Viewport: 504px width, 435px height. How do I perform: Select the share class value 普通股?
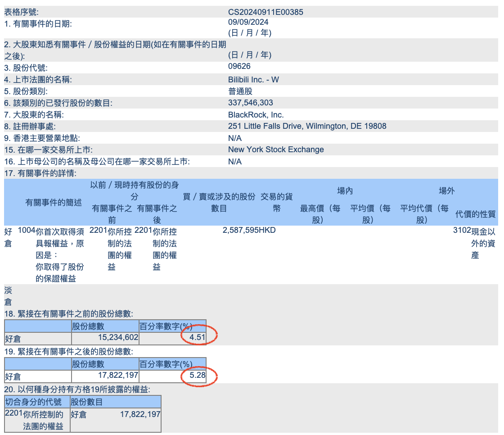coord(240,91)
